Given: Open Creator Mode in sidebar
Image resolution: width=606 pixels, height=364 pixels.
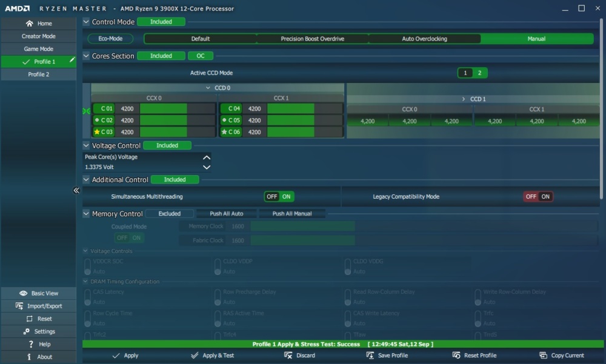Looking at the screenshot, I should (x=39, y=36).
